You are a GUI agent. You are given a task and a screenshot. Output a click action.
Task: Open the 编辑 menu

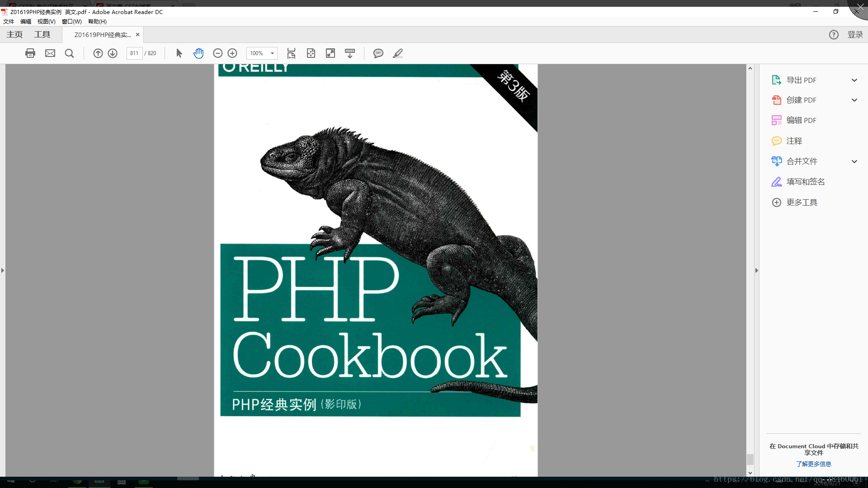point(26,22)
